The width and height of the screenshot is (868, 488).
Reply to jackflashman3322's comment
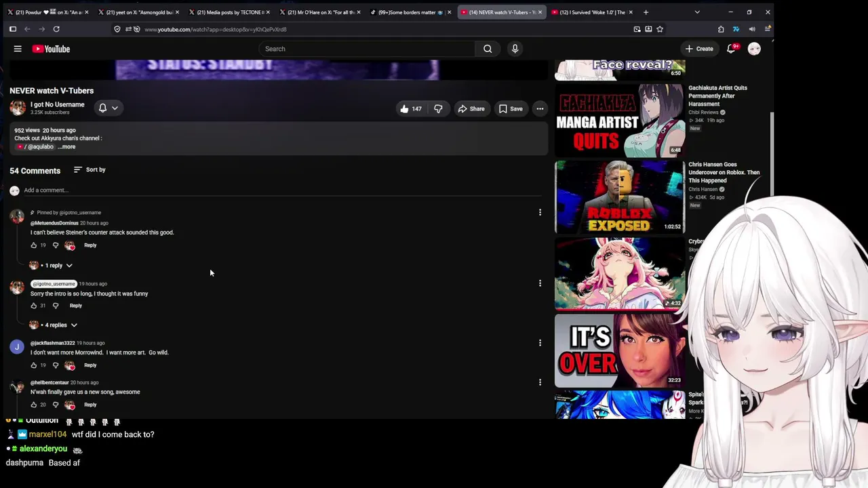(x=90, y=365)
